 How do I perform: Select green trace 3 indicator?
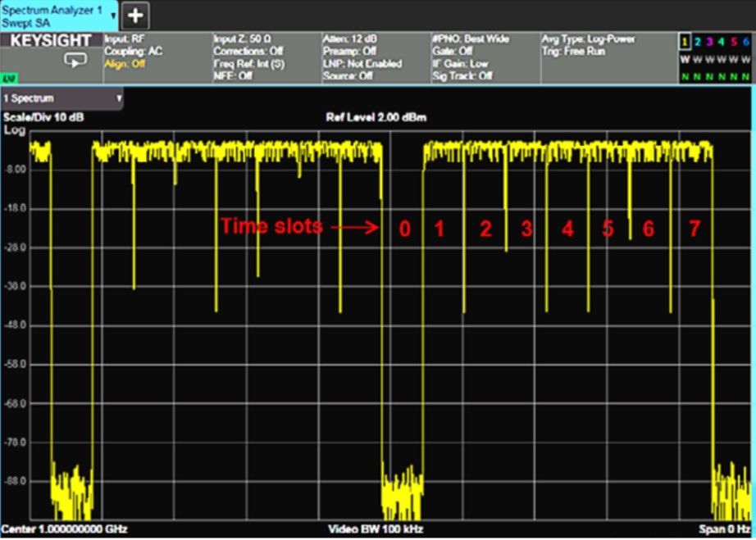[x=709, y=41]
